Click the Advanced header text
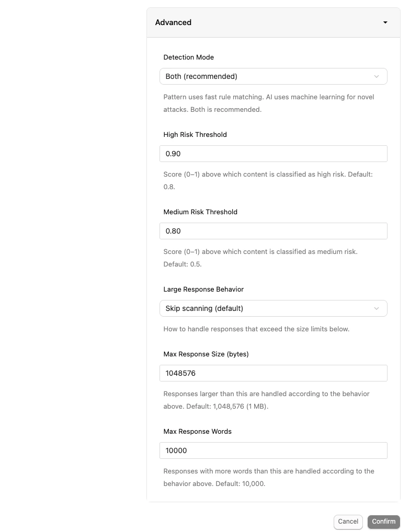Screen dimensions: 410x532 coord(173,22)
